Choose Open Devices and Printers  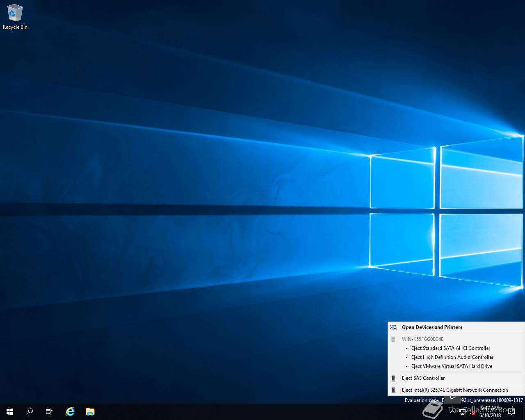tap(456, 327)
